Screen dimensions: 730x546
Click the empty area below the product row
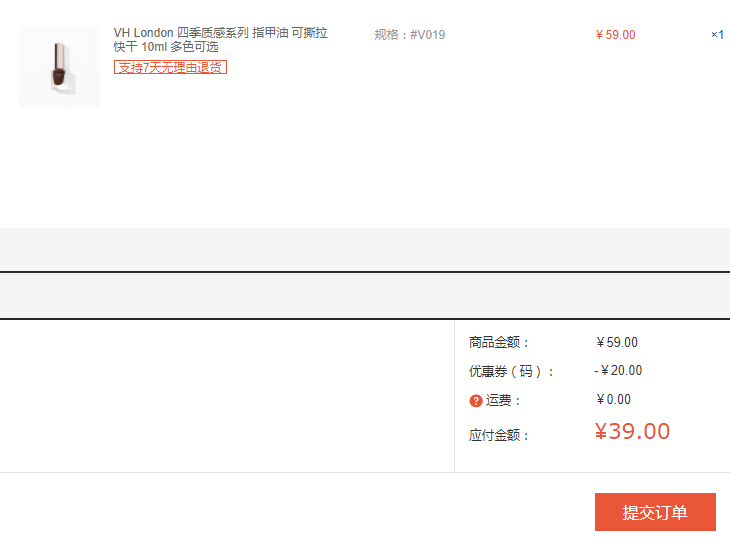click(x=365, y=168)
